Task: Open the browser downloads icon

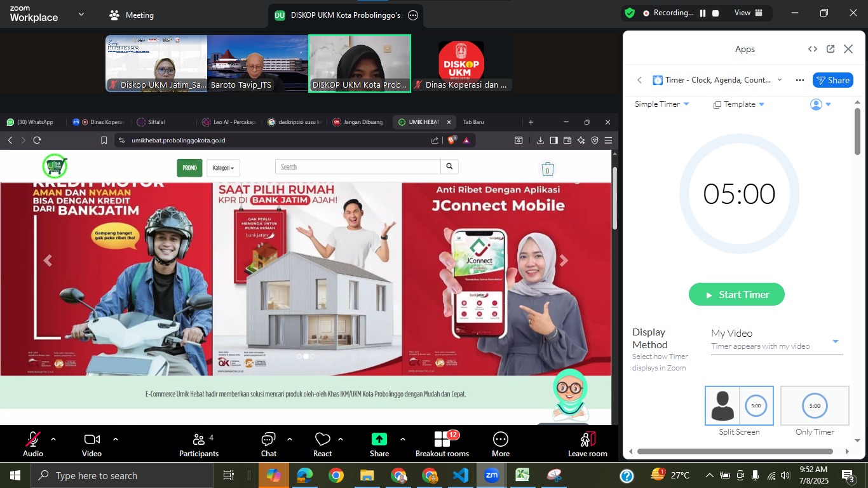Action: coord(540,140)
